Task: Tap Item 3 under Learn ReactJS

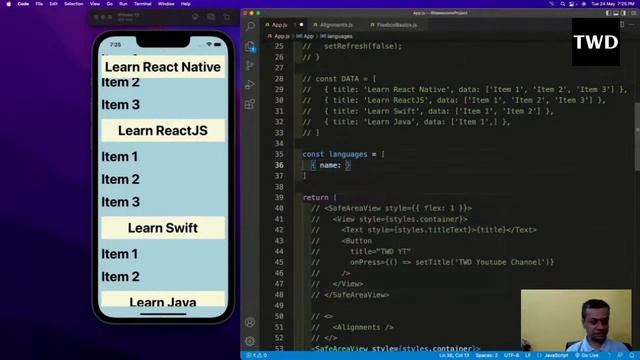Action: click(120, 202)
